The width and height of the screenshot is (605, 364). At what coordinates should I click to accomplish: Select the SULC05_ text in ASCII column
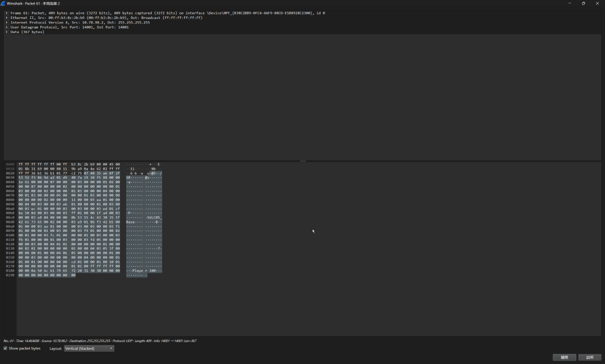tap(155, 218)
